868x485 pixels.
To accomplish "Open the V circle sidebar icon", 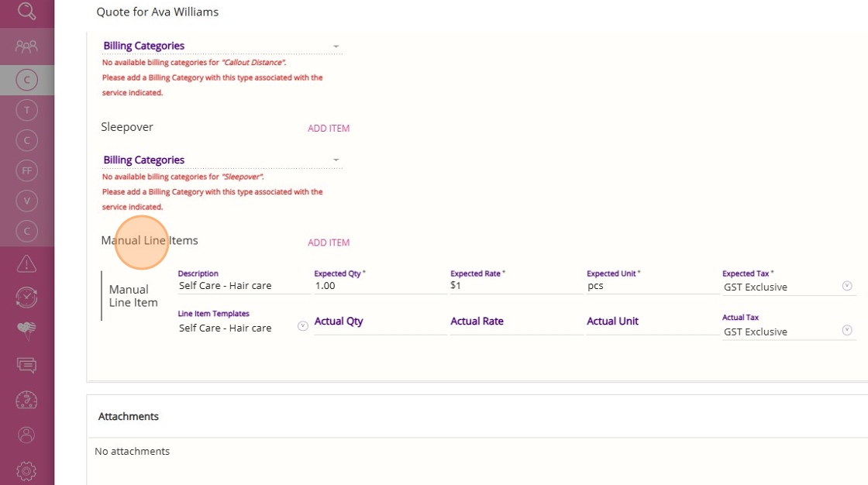I will click(26, 201).
